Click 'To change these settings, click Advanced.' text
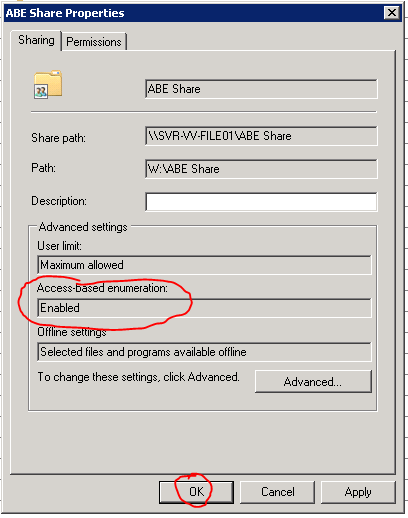The height and width of the screenshot is (518, 408). click(x=138, y=377)
